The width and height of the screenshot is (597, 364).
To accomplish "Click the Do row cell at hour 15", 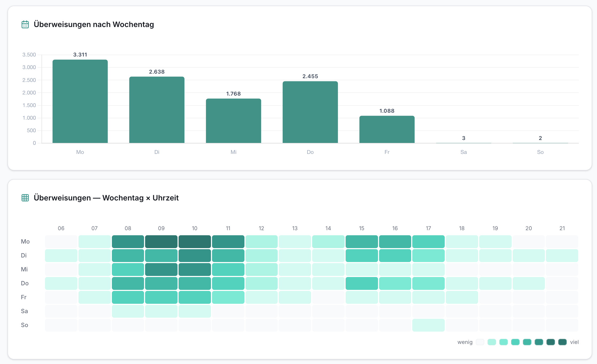I will coord(362,283).
